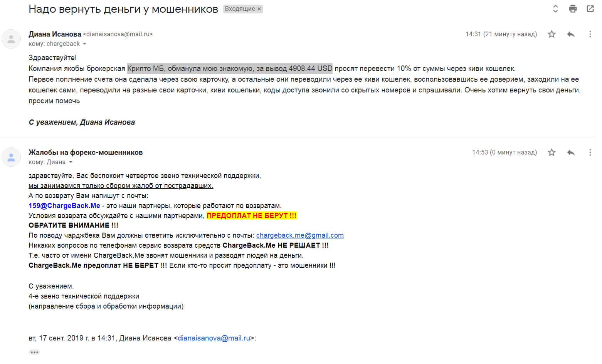Print the entire email conversation
This screenshot has width=602, height=364.
573,9
